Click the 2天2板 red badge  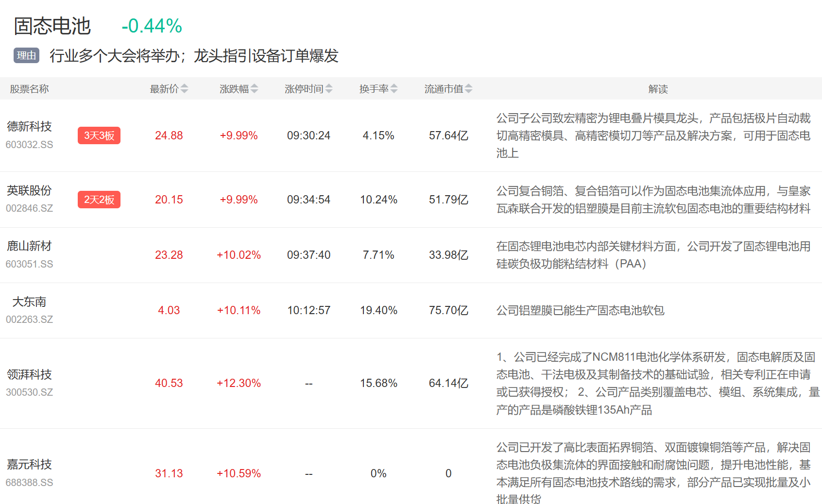pyautogui.click(x=99, y=200)
